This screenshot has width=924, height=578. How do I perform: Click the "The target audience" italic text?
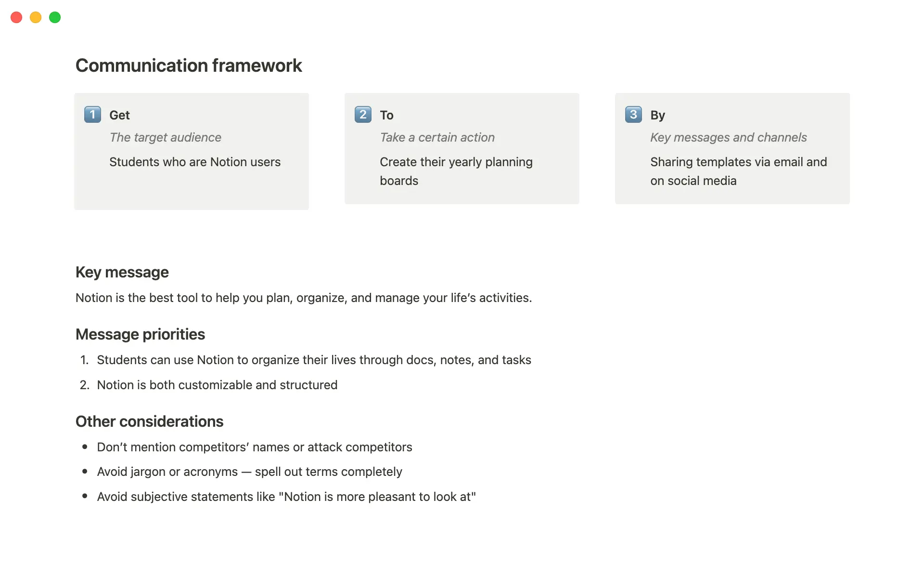point(166,137)
